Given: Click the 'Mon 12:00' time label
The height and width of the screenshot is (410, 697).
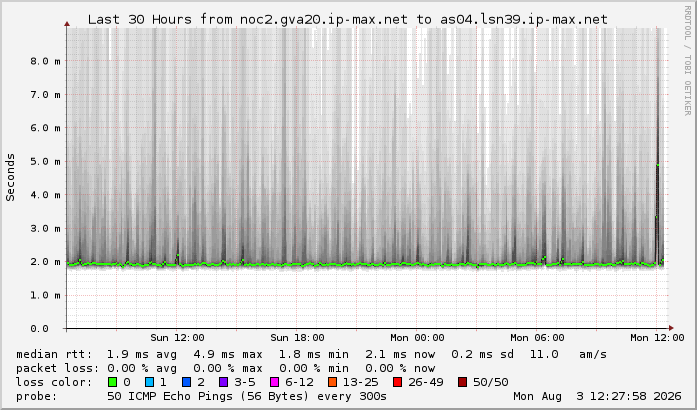Looking at the screenshot, I should (x=657, y=338).
